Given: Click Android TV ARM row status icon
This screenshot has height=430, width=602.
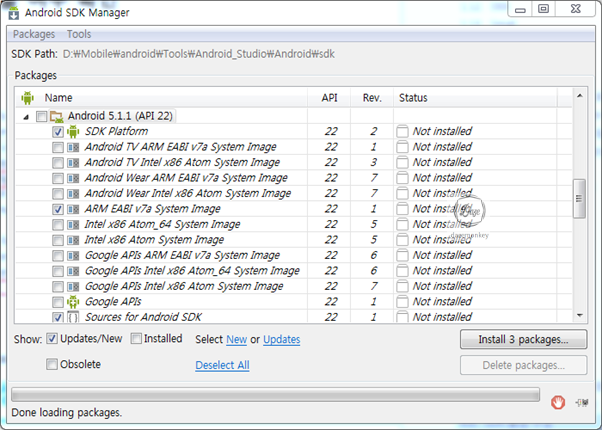Looking at the screenshot, I should click(402, 147).
